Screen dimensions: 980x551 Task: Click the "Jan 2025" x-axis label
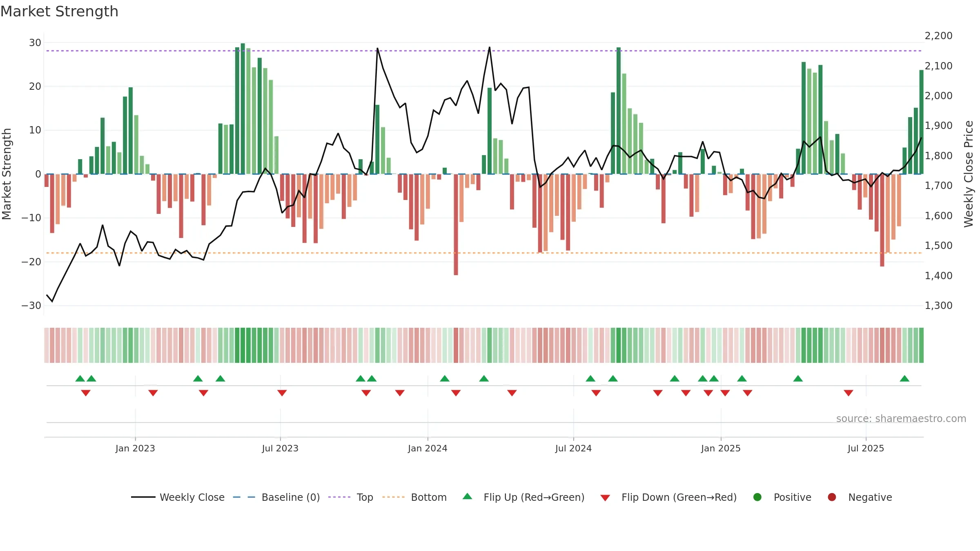721,448
